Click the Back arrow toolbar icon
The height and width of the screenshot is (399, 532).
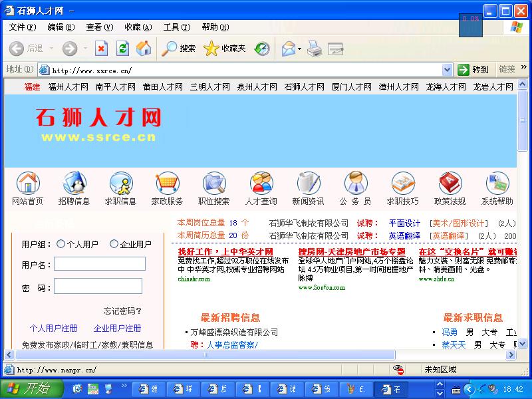(x=16, y=49)
